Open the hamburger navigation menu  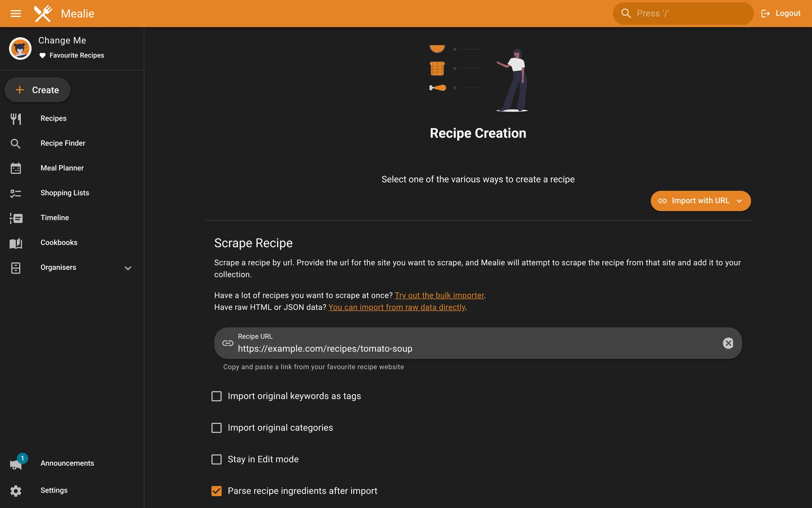coord(15,14)
